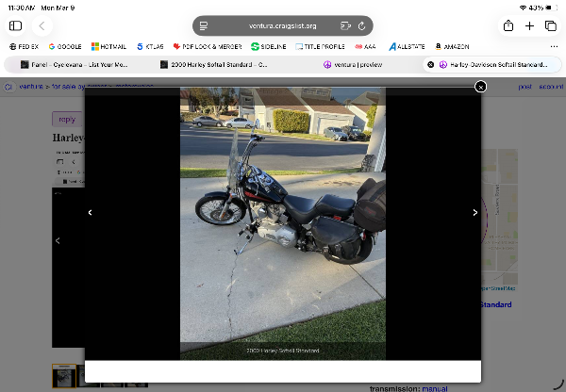The height and width of the screenshot is (392, 566).
Task: Switch to the 'ventura | preview' tab
Action: (x=351, y=65)
